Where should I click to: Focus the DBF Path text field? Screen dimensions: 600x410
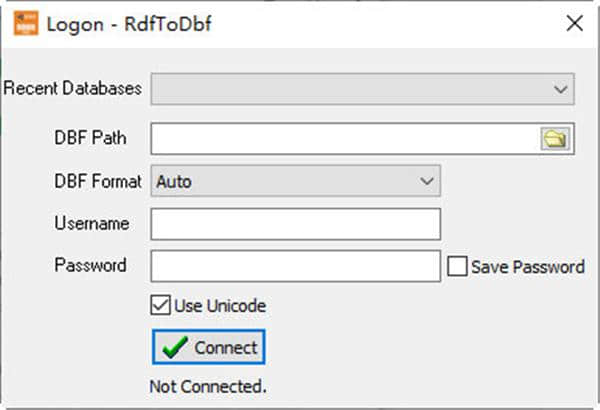(345, 139)
